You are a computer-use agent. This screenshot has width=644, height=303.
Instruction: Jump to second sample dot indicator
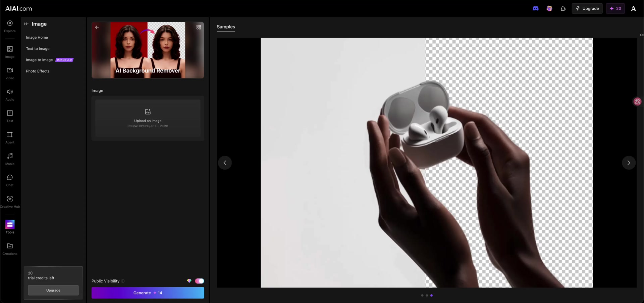[427, 296]
